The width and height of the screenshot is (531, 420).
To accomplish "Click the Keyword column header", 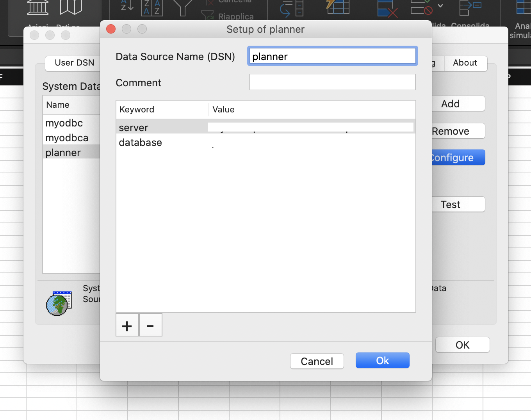I will click(162, 109).
